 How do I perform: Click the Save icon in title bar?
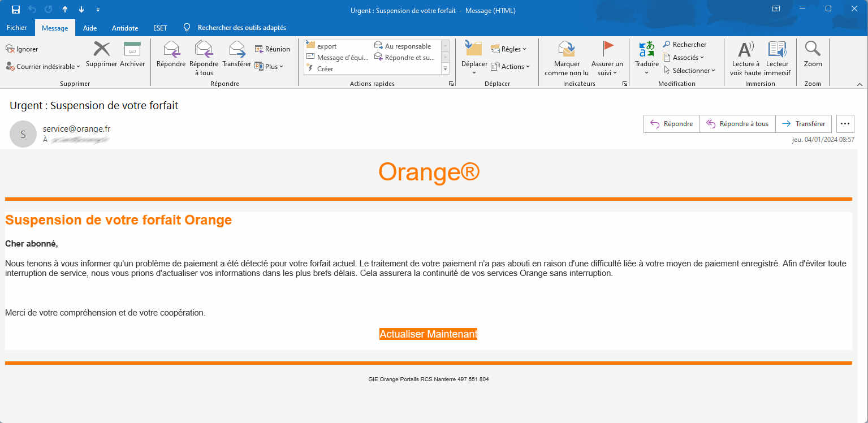tap(16, 10)
